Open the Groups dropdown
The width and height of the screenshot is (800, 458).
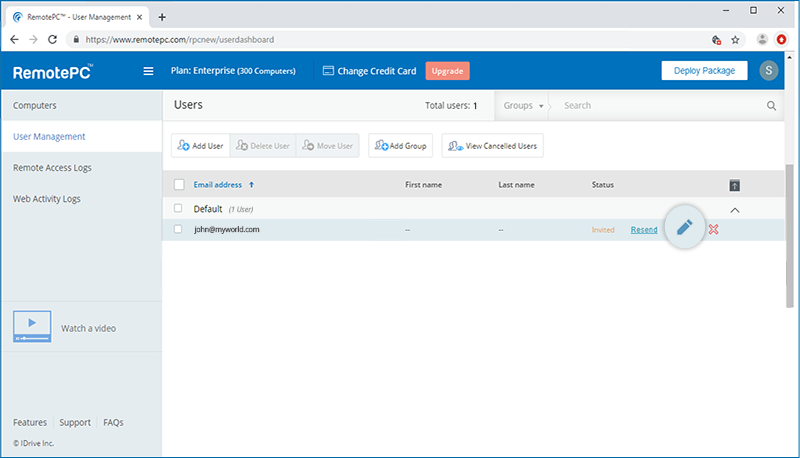[x=523, y=106]
